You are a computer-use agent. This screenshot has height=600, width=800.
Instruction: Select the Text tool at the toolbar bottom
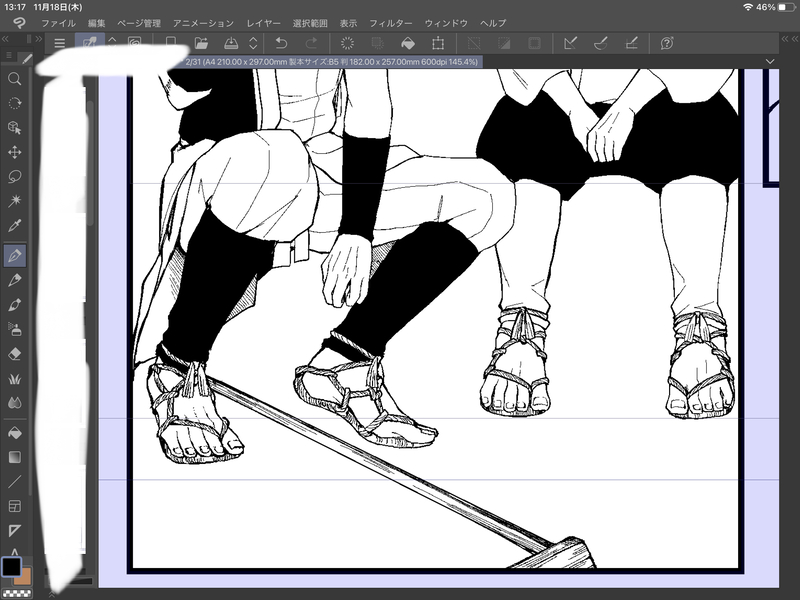pos(14,552)
